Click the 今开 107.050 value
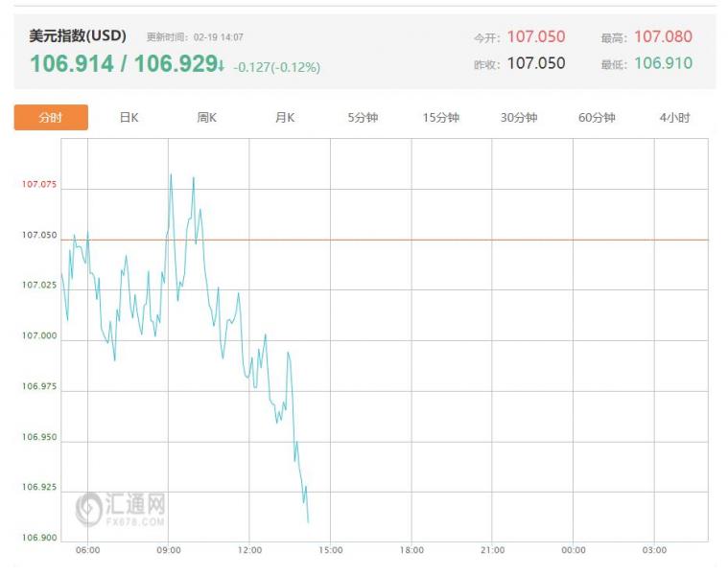 click(535, 36)
